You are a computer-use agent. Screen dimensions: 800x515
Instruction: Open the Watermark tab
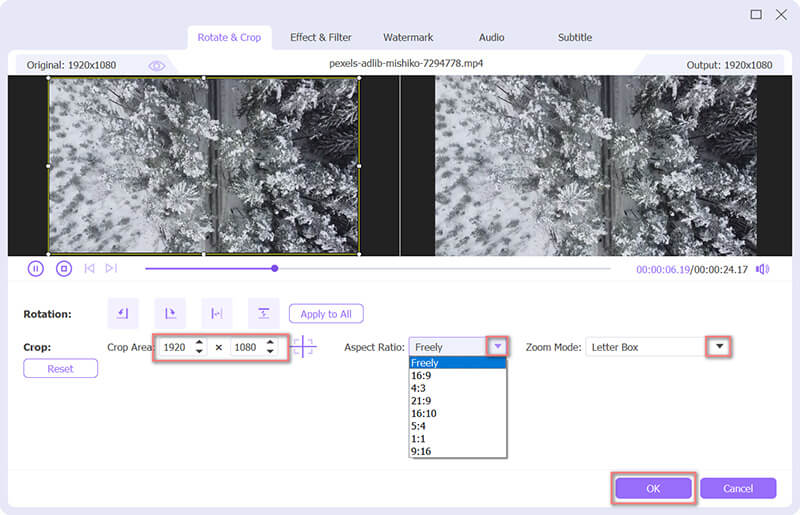point(408,37)
